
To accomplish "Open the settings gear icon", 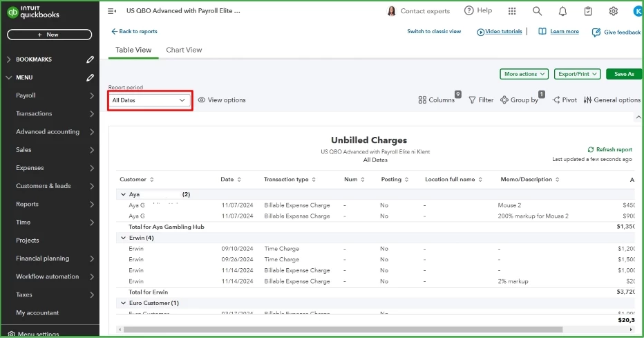I will click(613, 11).
